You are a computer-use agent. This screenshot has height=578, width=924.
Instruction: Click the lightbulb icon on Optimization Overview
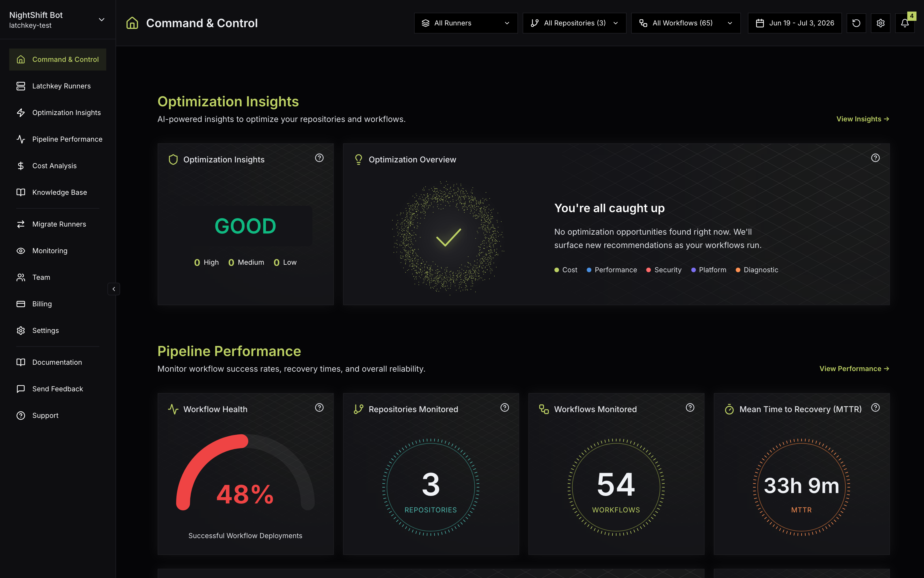358,160
